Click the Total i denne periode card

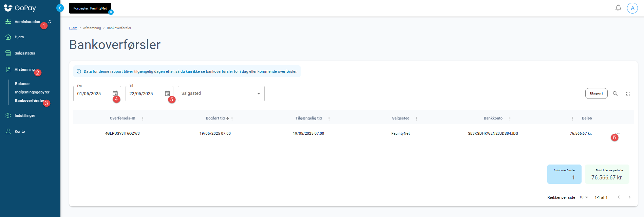607,174
